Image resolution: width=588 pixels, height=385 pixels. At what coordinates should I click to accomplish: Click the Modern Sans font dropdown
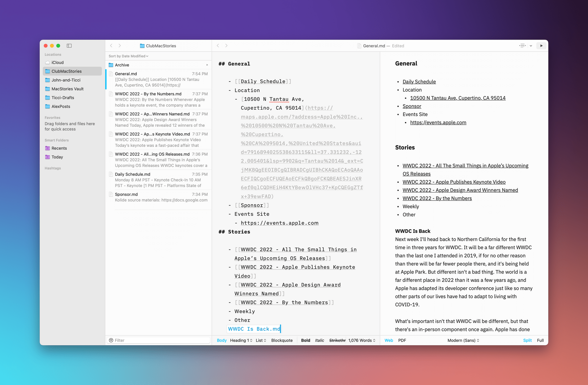pos(463,340)
